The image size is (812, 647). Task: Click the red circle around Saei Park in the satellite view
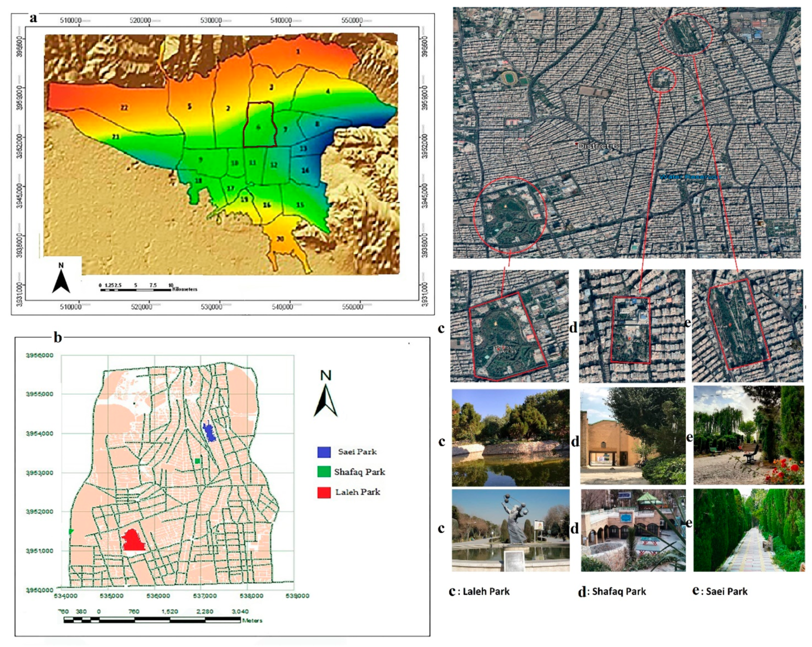click(x=685, y=34)
